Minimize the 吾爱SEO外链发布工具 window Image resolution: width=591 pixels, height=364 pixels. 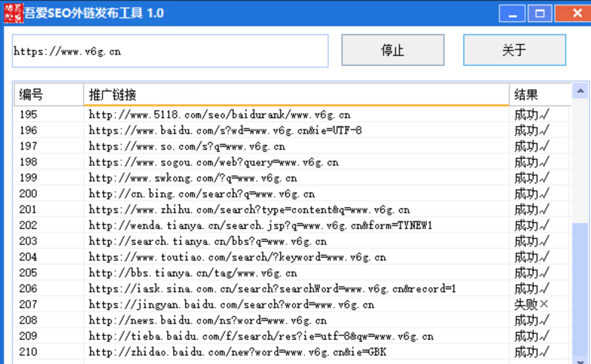[512, 13]
